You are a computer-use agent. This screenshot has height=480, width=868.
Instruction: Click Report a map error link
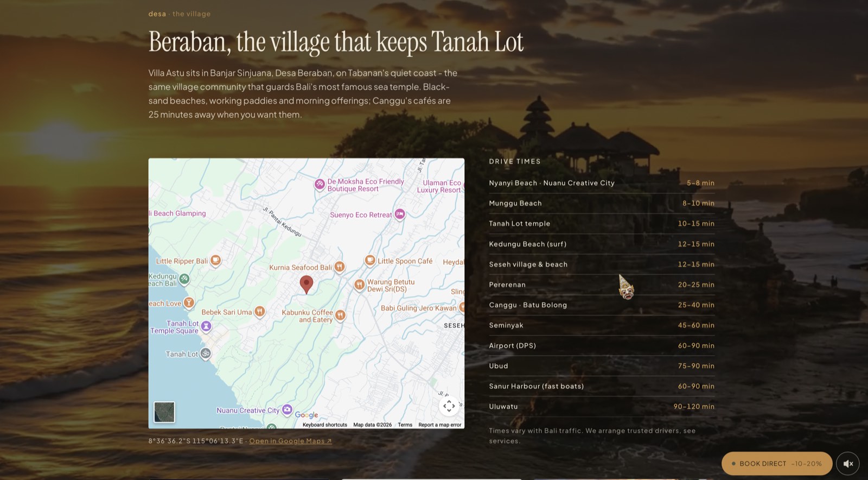pyautogui.click(x=440, y=425)
